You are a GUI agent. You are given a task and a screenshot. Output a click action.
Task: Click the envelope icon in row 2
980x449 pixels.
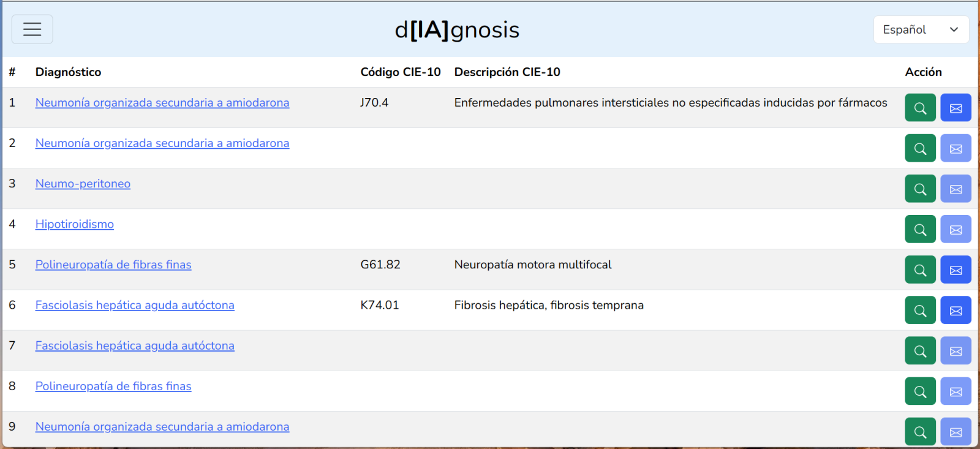pos(956,148)
